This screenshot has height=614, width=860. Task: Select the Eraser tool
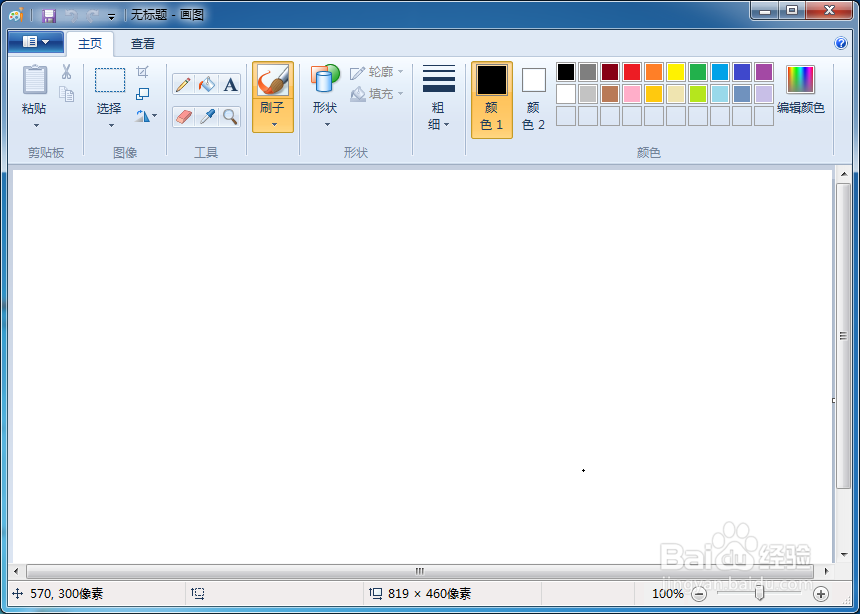coord(183,117)
